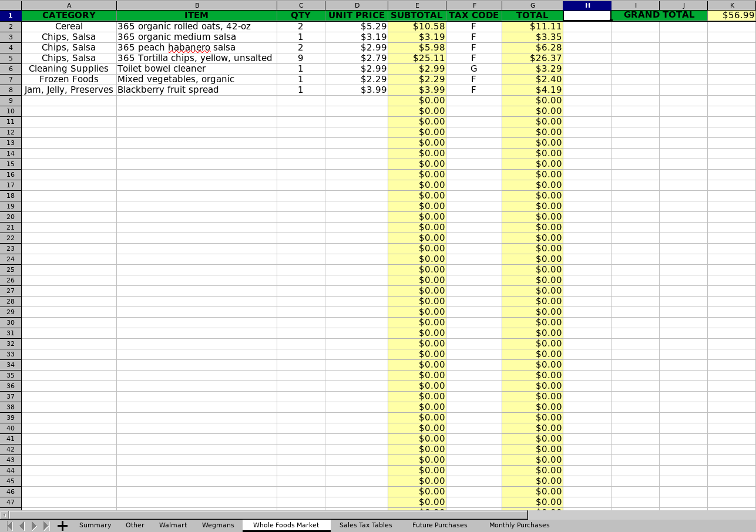Select column A header
The width and height of the screenshot is (756, 532).
(x=69, y=5)
